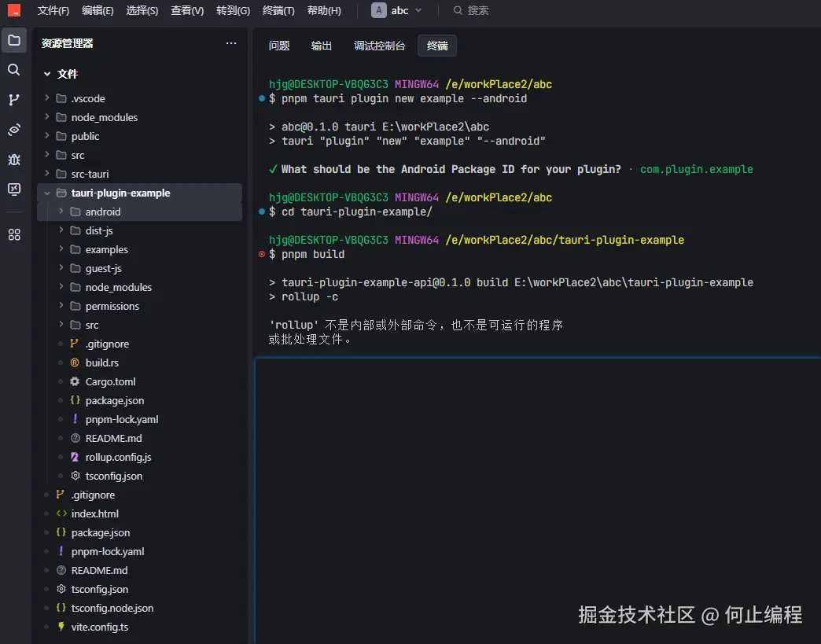
Task: Open the 编辑(E) menu
Action: pyautogui.click(x=98, y=10)
